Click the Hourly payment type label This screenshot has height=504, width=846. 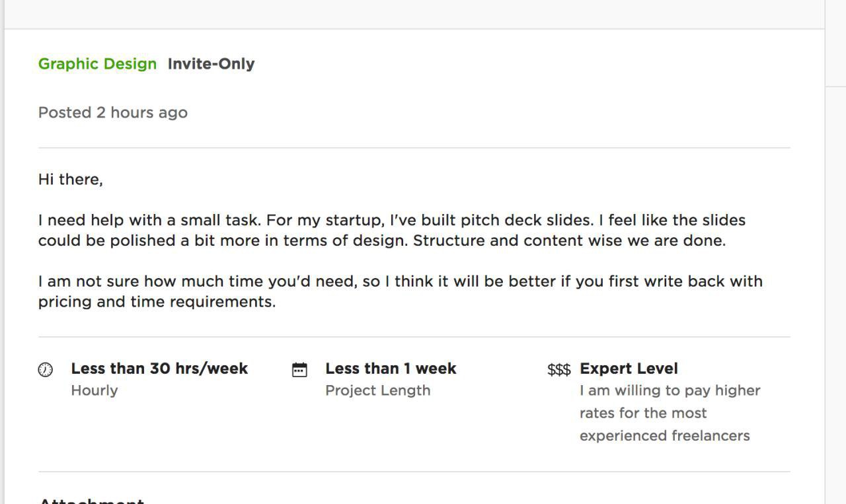pos(95,390)
